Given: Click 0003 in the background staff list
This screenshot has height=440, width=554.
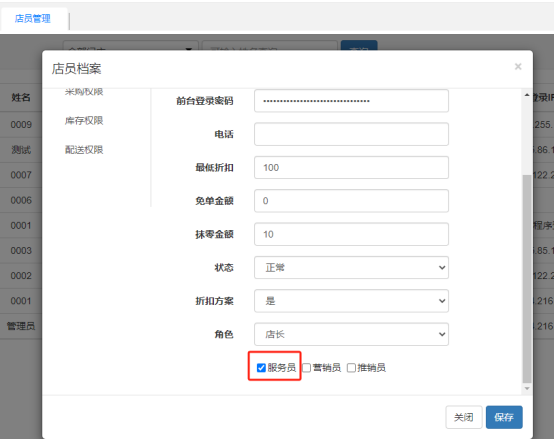Looking at the screenshot, I should point(21,251).
